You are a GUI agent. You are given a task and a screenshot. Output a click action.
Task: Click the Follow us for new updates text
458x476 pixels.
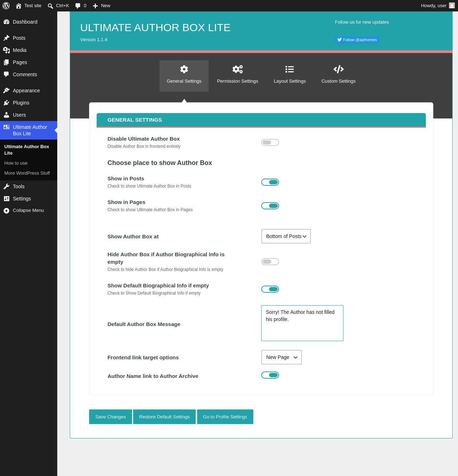pyautogui.click(x=362, y=22)
